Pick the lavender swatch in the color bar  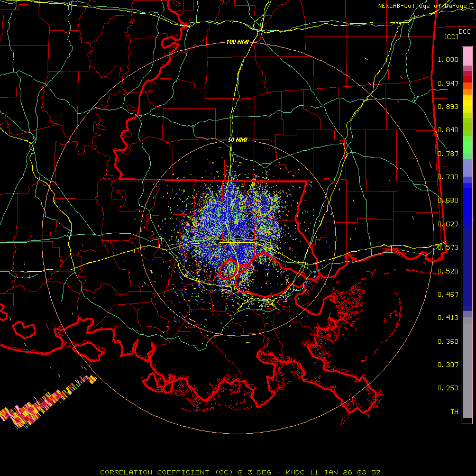click(x=467, y=168)
